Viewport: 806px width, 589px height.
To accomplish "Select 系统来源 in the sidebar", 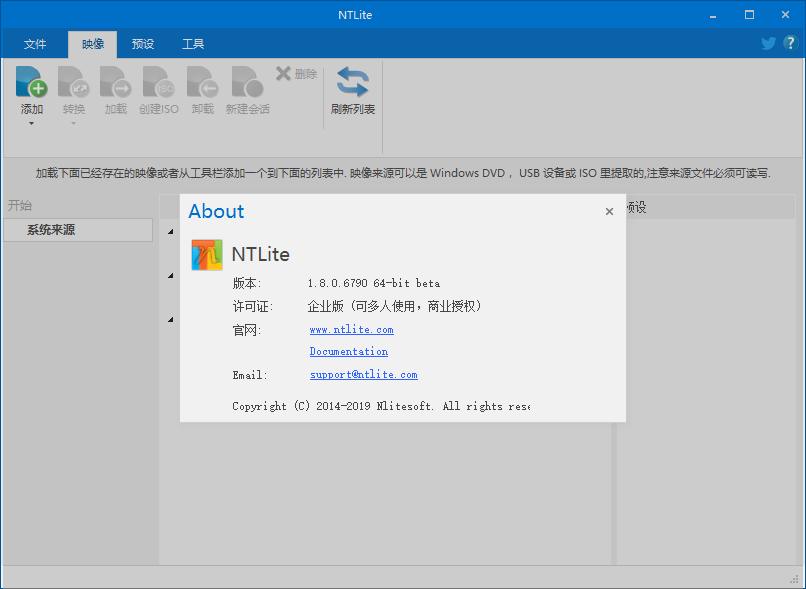I will coord(53,230).
